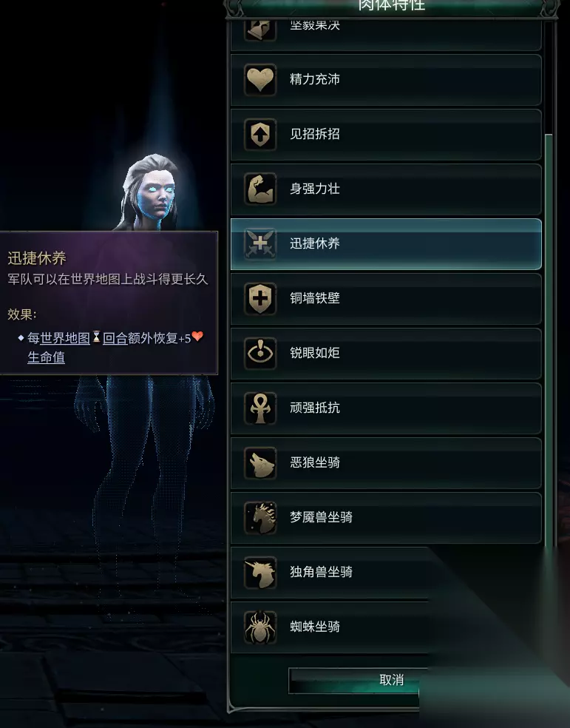Select the shield plus icon for 铜墙铁壁

click(x=260, y=299)
